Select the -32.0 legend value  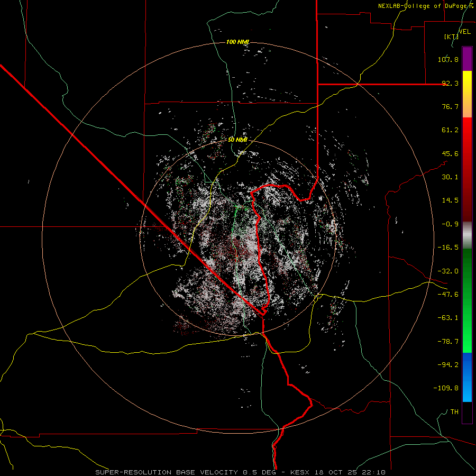point(448,271)
